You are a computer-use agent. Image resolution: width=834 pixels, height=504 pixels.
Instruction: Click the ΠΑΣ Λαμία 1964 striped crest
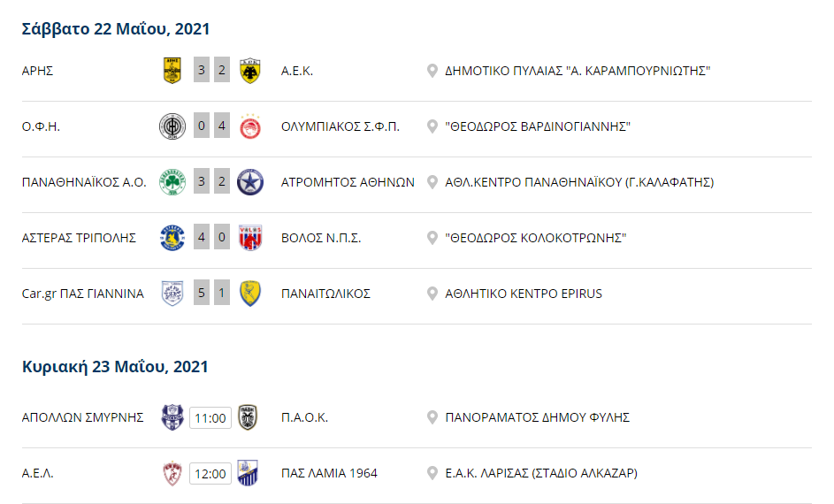(248, 473)
